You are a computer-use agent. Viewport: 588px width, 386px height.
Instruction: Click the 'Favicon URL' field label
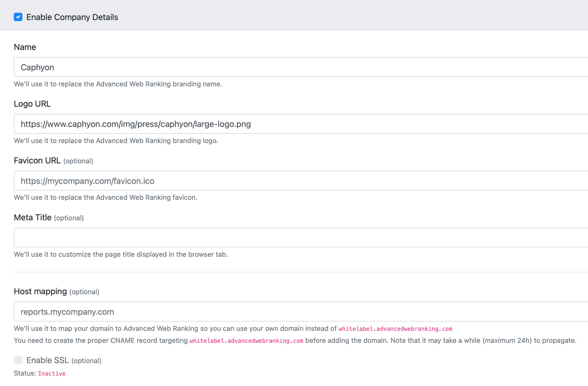pyautogui.click(x=37, y=160)
